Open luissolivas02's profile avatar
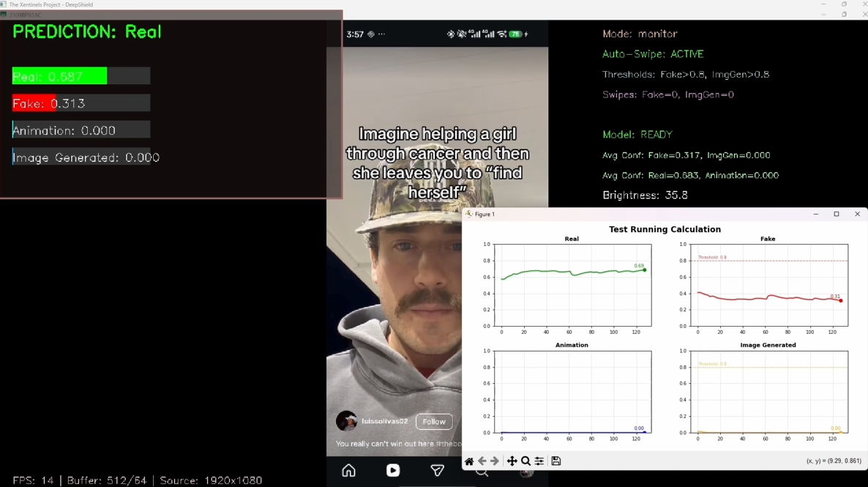The height and width of the screenshot is (487, 868). tap(346, 420)
